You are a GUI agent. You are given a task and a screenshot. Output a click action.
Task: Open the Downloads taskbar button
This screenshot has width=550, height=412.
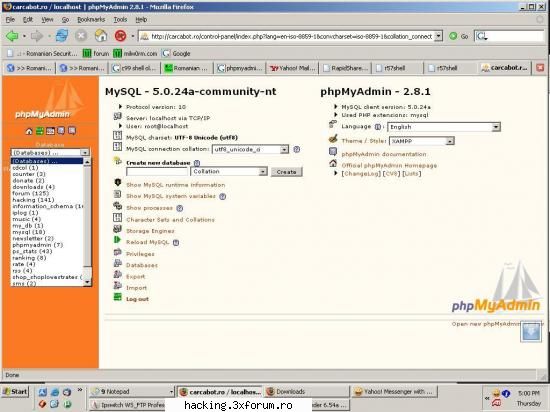306,392
